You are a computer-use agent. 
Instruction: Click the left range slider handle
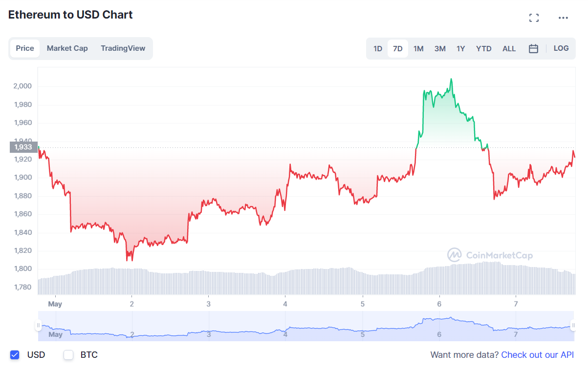39,325
